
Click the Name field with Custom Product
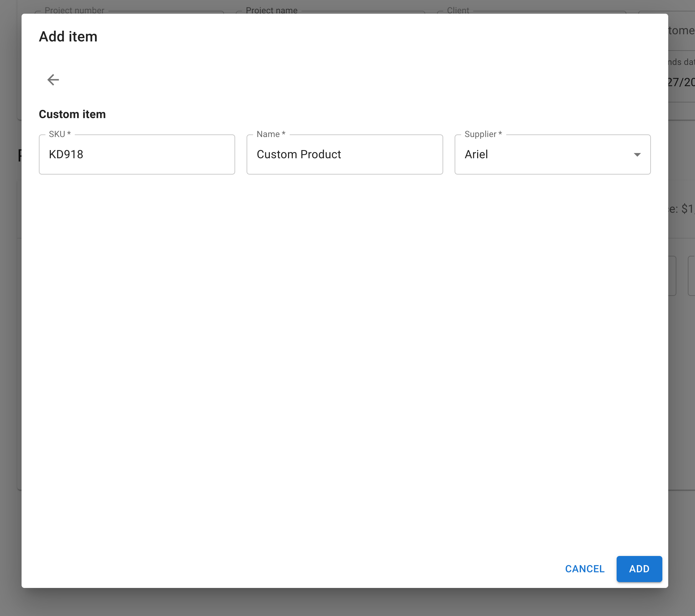coord(344,155)
